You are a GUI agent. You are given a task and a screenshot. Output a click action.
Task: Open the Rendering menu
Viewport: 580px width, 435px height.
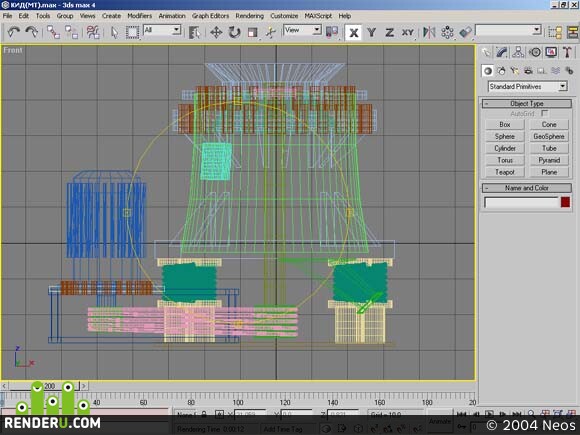[249, 16]
